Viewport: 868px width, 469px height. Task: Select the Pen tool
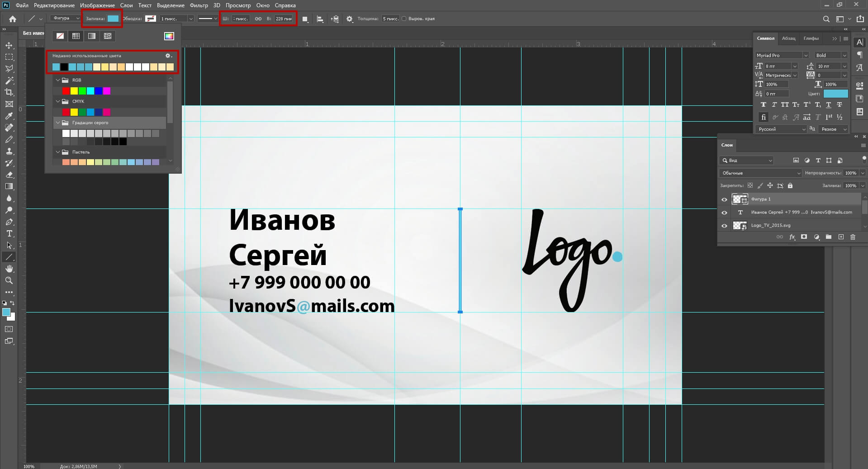tap(9, 222)
